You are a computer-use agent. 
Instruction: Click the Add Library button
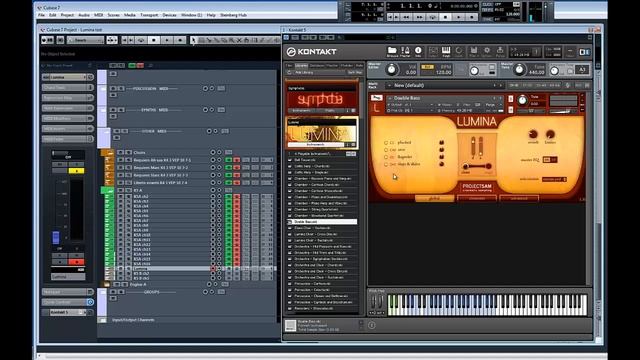304,72
